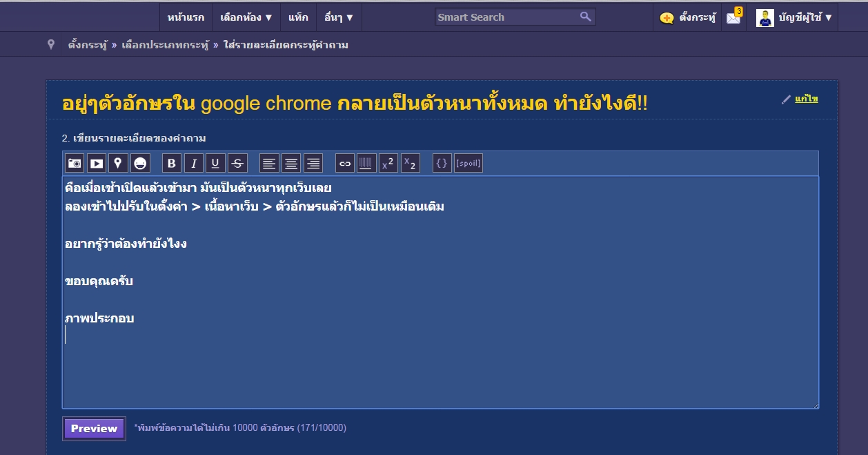868x455 pixels.
Task: Click the user profile avatar
Action: click(765, 17)
